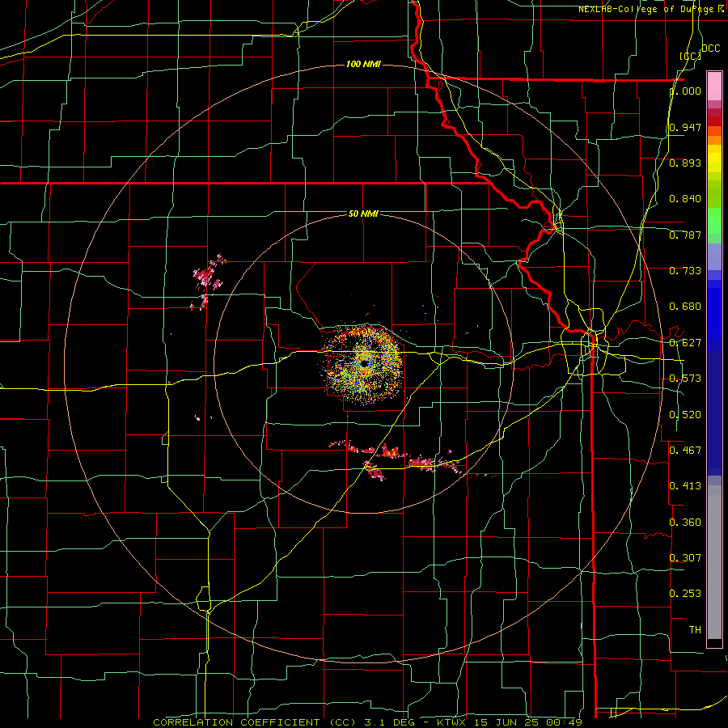Screen dimensions: 728x728
Task: Click the 00:49 timestamp
Action: 563,722
